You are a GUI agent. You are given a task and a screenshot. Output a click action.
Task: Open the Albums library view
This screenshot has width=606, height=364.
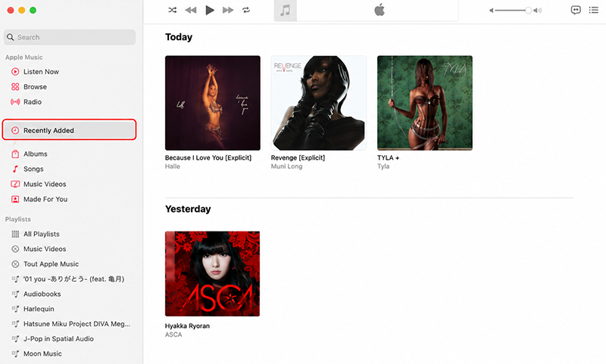click(x=36, y=154)
